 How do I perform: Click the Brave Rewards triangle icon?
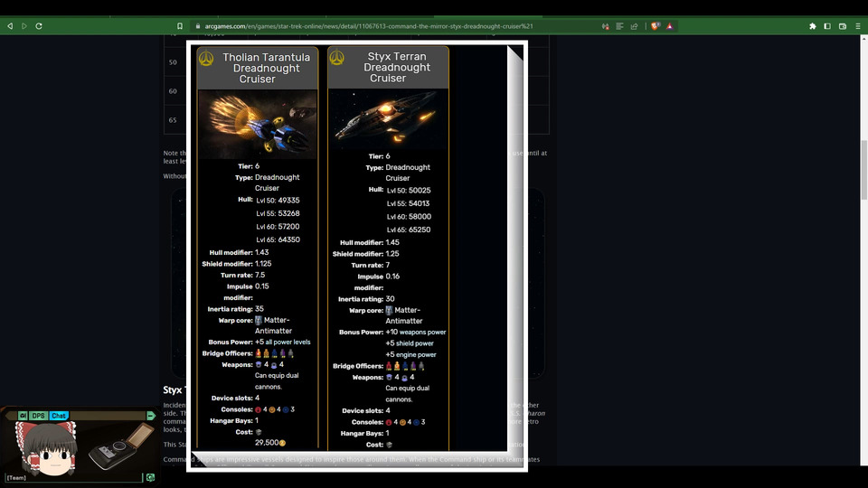(670, 26)
